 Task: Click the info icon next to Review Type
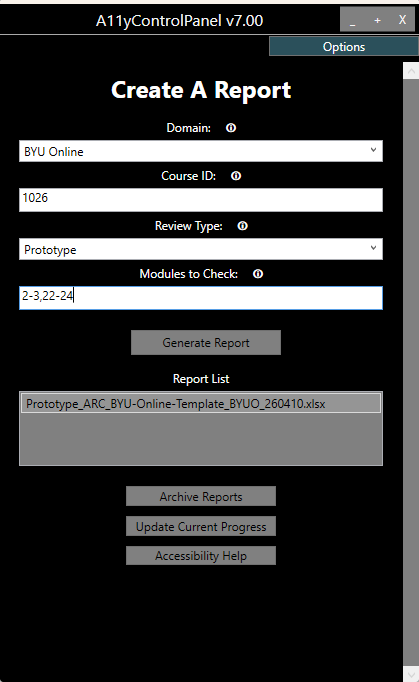click(x=242, y=226)
